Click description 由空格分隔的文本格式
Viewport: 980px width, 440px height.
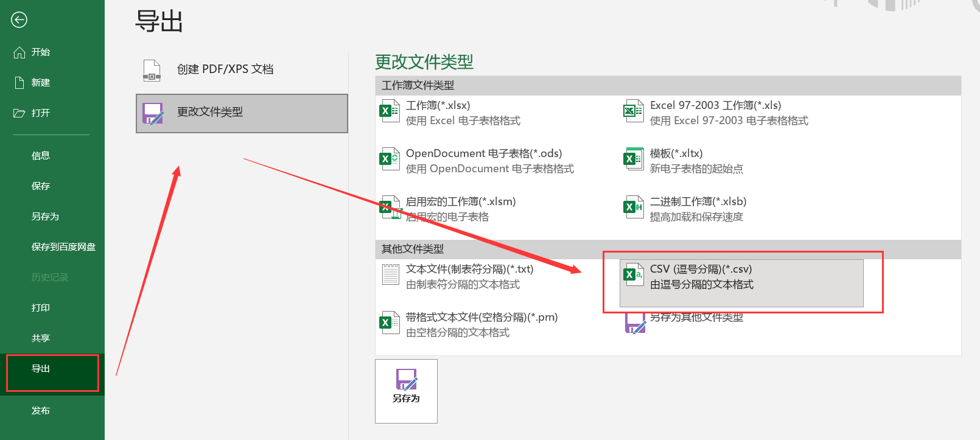(458, 333)
